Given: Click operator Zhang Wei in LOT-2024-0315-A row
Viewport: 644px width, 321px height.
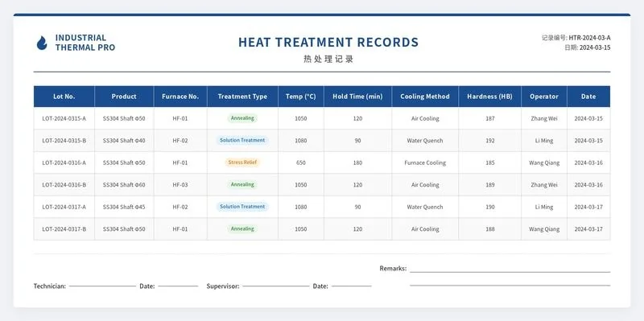Looking at the screenshot, I should tap(544, 118).
